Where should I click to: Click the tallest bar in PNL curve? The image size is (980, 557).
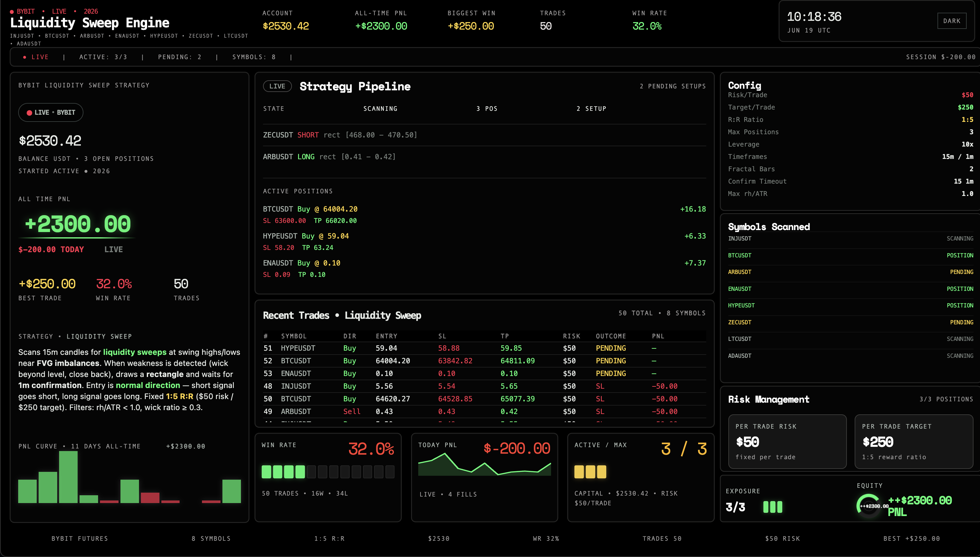69,477
